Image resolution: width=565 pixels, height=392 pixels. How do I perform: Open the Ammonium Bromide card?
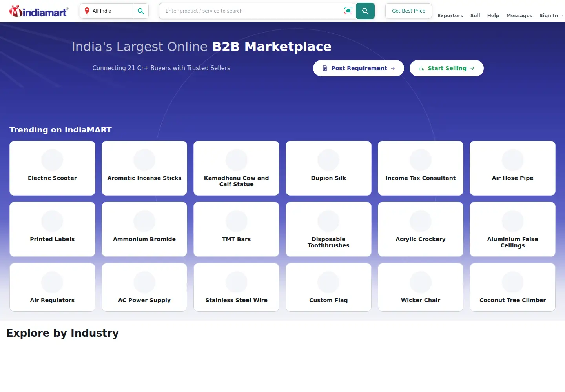(x=144, y=229)
